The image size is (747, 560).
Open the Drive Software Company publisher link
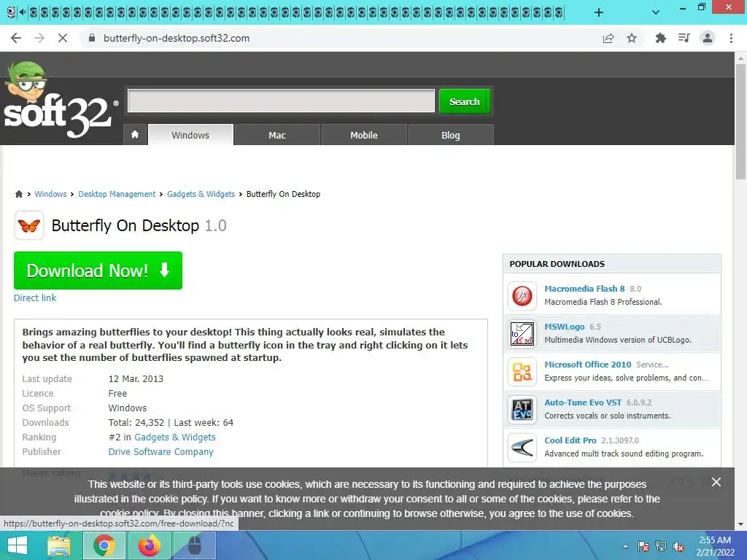click(x=160, y=451)
